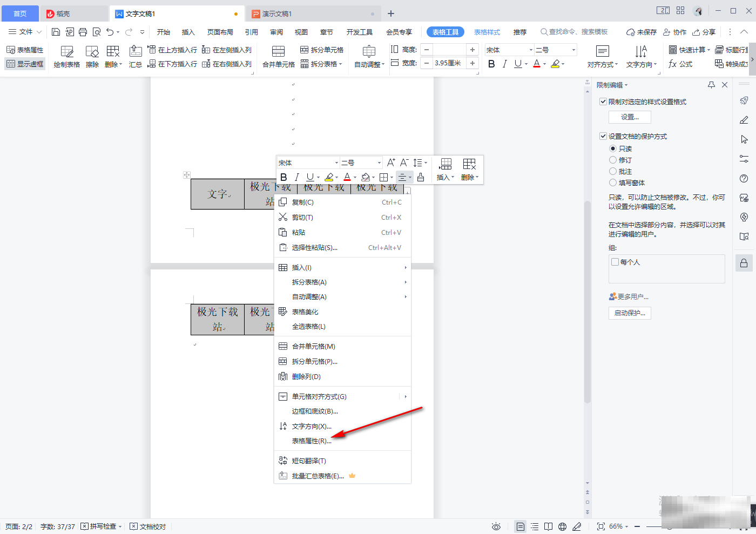Click the 更多用户 link
Viewport: 756px width, 534px height.
tap(628, 296)
